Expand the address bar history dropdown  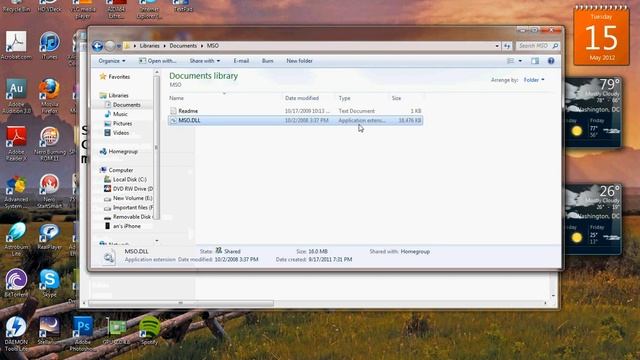(497, 46)
